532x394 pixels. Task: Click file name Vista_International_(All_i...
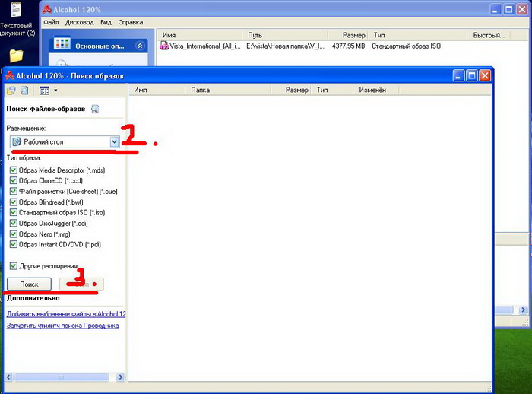pos(205,46)
